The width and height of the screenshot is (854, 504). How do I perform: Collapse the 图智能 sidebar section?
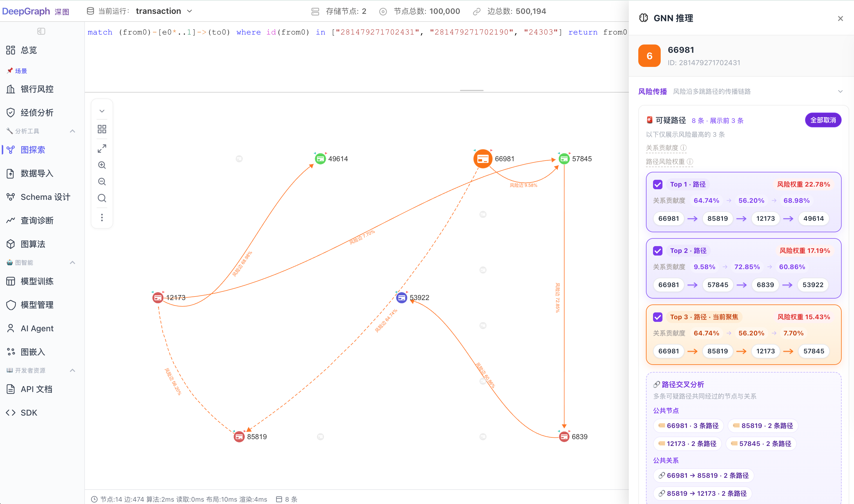pyautogui.click(x=72, y=263)
